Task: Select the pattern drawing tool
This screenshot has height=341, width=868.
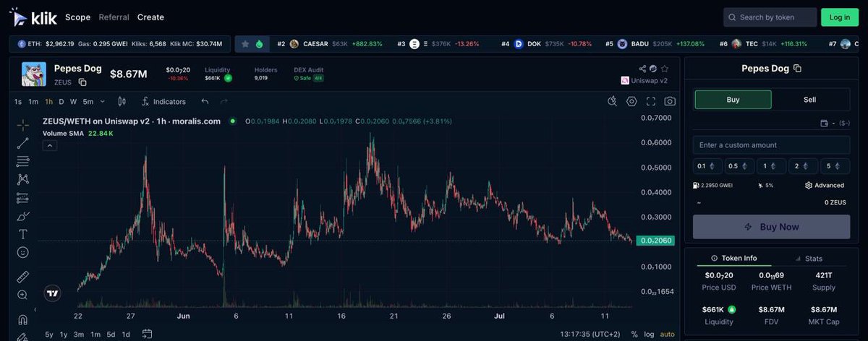Action: point(22,179)
